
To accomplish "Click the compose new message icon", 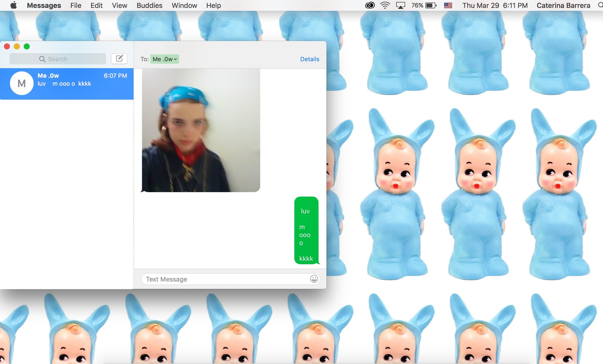I will (x=119, y=59).
